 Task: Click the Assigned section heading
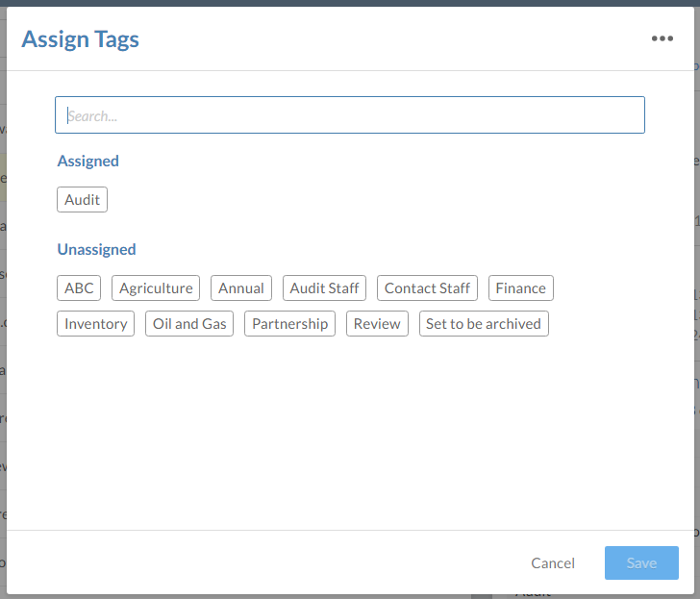88,162
